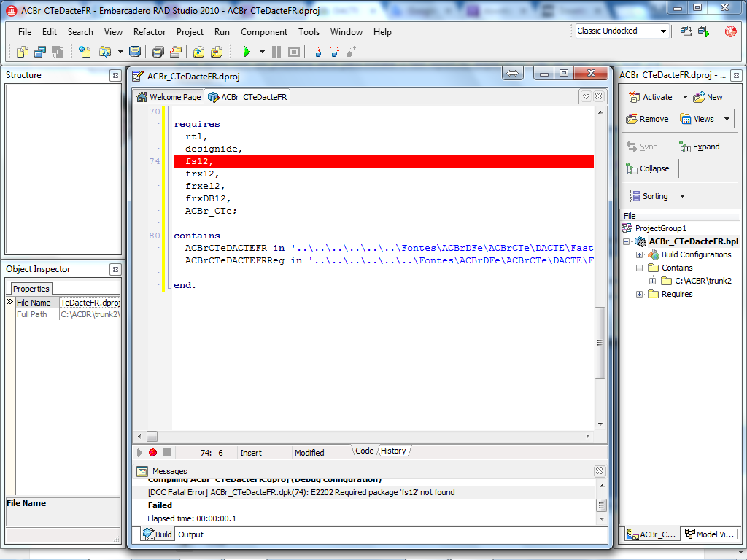Open the Sorting dropdown arrow

[682, 196]
